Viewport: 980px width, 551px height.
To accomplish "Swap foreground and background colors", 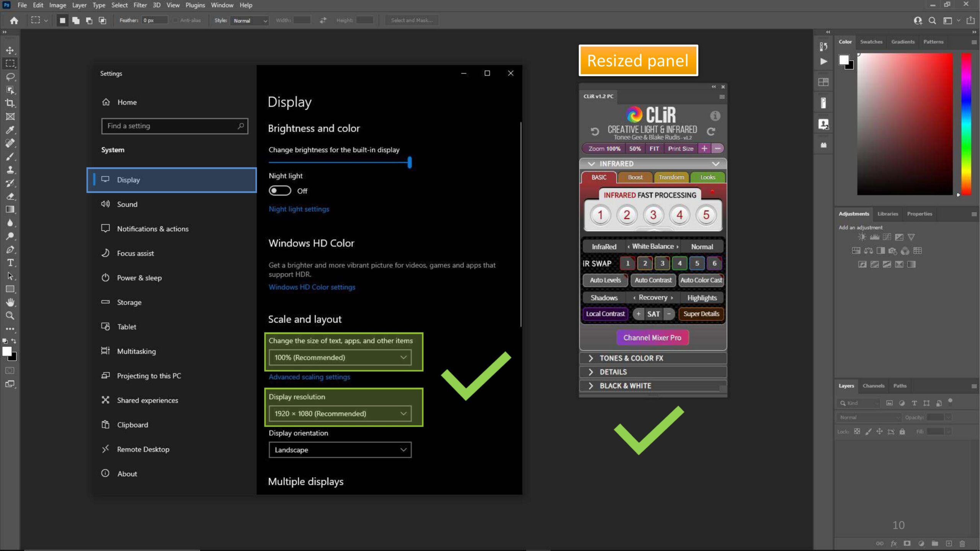I will click(14, 341).
